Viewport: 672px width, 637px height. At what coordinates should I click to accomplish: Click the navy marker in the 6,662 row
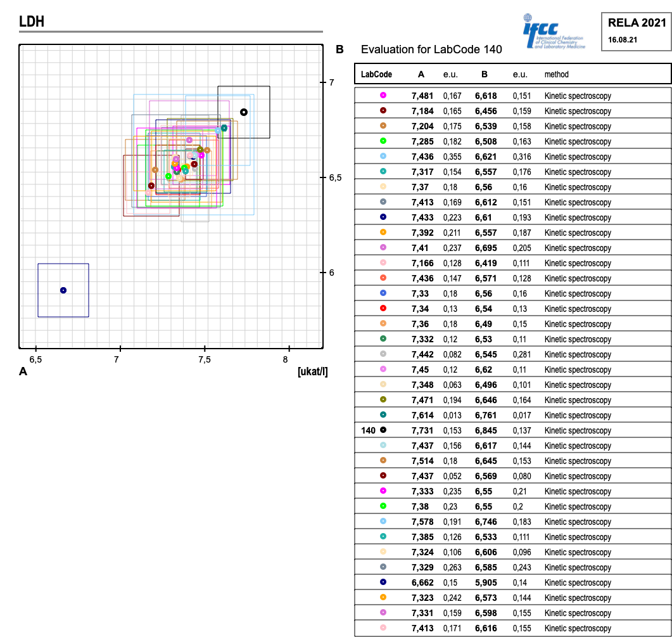tap(383, 582)
